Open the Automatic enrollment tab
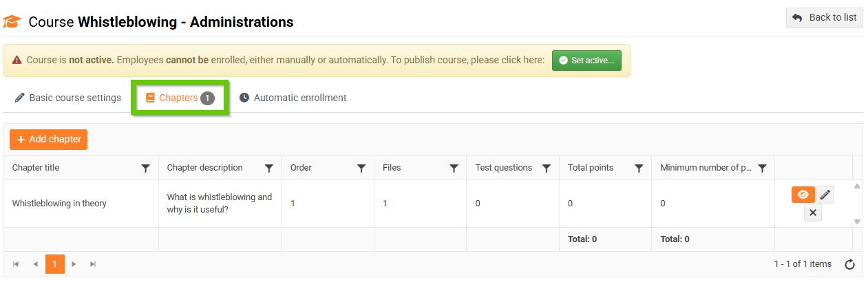This screenshot has height=282, width=868. 293,98
